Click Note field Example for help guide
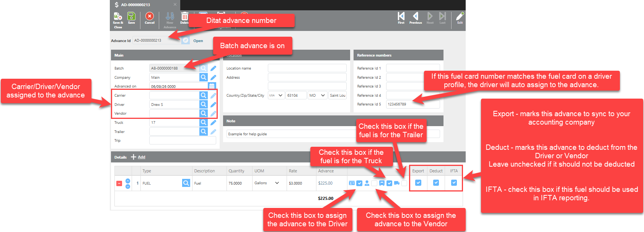Image resolution: width=644 pixels, height=232 pixels. [x=333, y=134]
